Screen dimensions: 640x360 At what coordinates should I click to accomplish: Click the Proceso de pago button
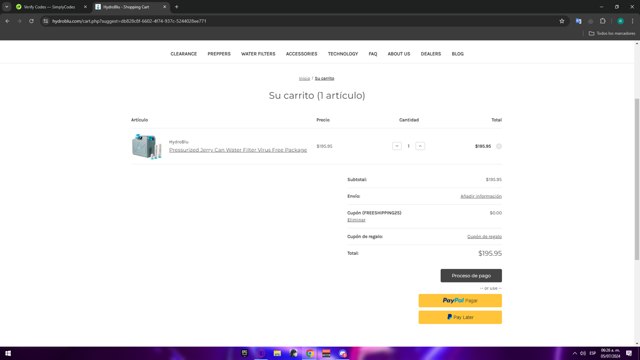471,276
